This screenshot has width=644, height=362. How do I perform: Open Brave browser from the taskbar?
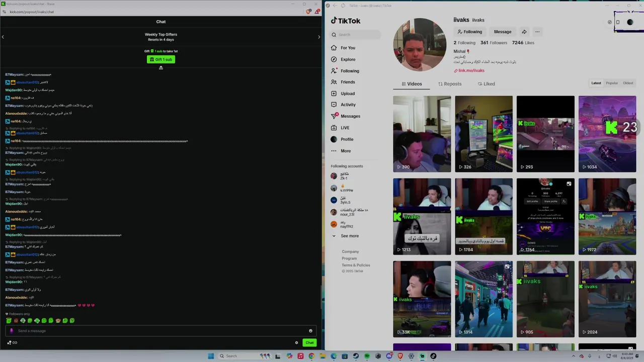[400, 356]
